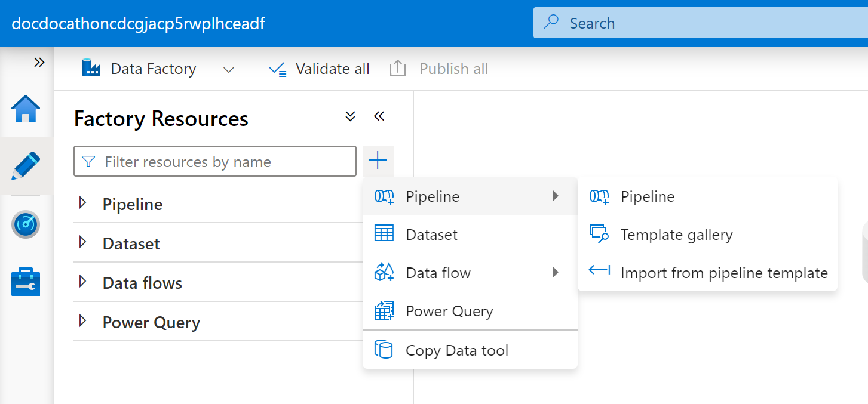Image resolution: width=868 pixels, height=404 pixels.
Task: Expand the left navigation rail chevrons
Action: 39,63
